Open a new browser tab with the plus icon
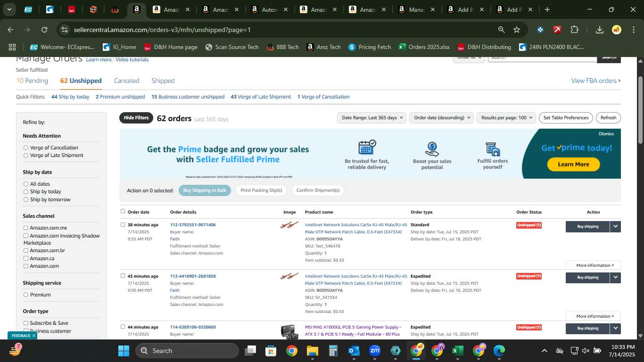This screenshot has height=362, width=644. click(547, 9)
